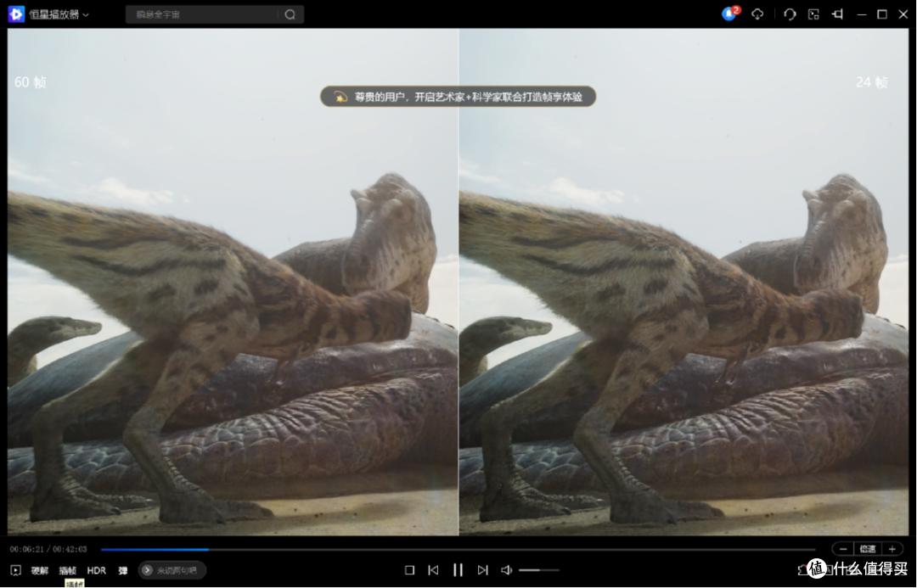
Task: Open the playlist icon at bottom left
Action: [x=15, y=570]
